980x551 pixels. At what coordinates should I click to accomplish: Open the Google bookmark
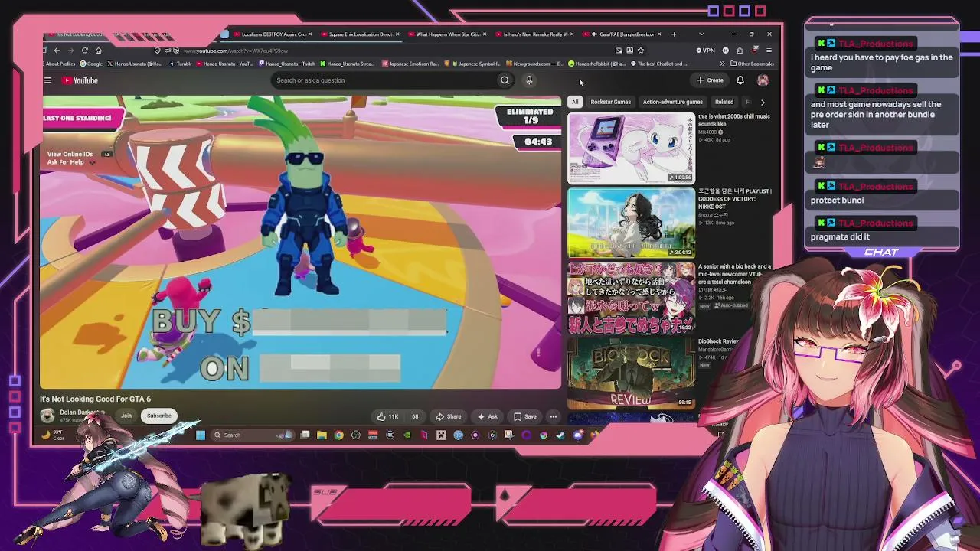(x=92, y=64)
